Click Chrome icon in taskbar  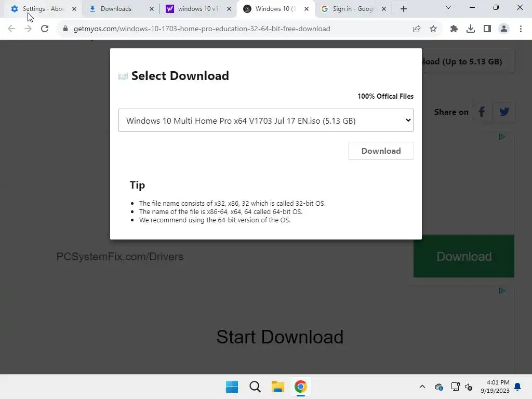(301, 387)
